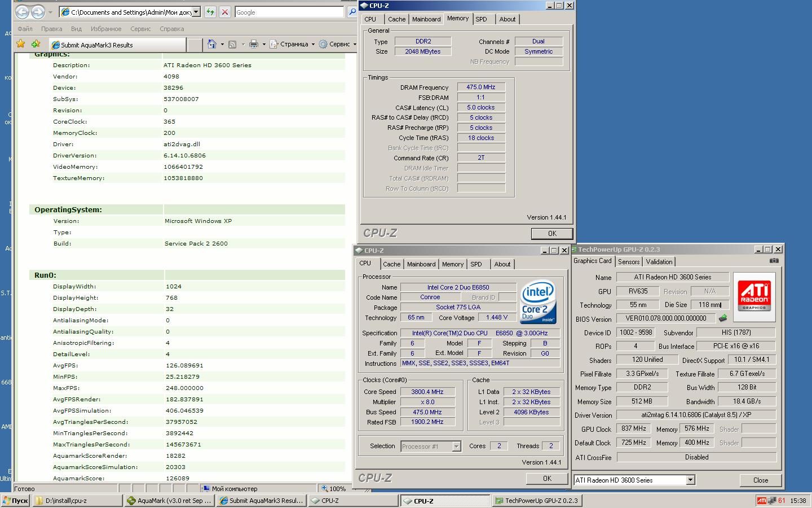Open the Избранное menu
The image size is (812, 508).
(106, 29)
